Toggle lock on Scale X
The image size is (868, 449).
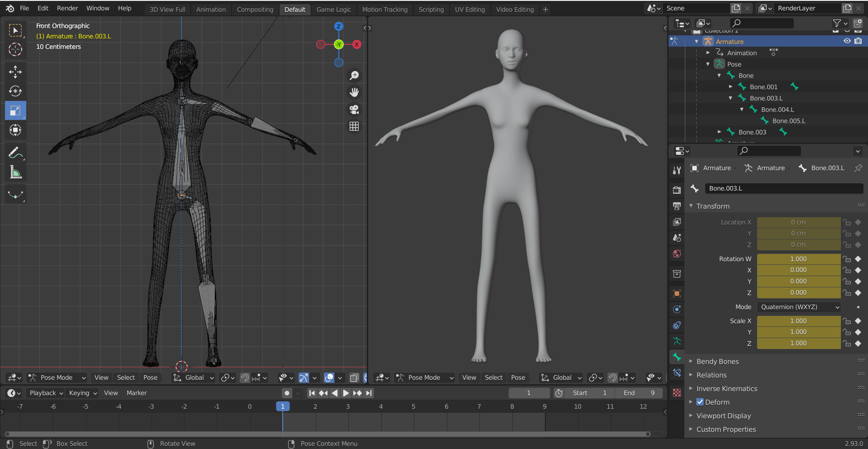[847, 321]
